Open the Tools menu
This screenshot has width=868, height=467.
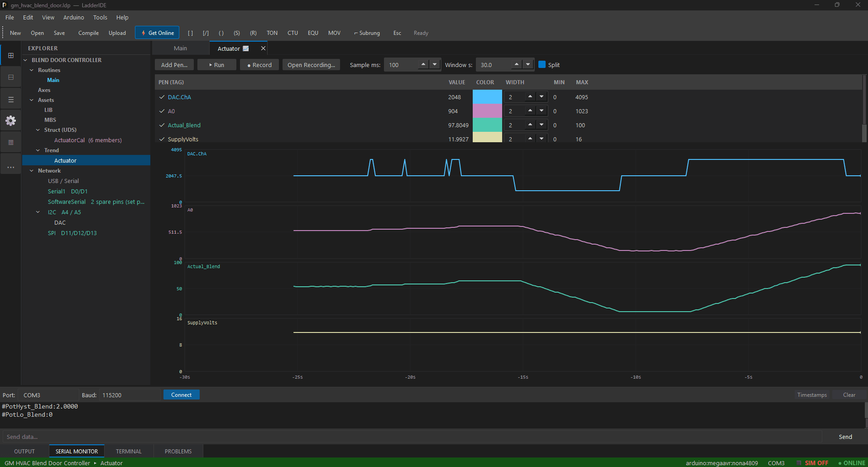(100, 17)
